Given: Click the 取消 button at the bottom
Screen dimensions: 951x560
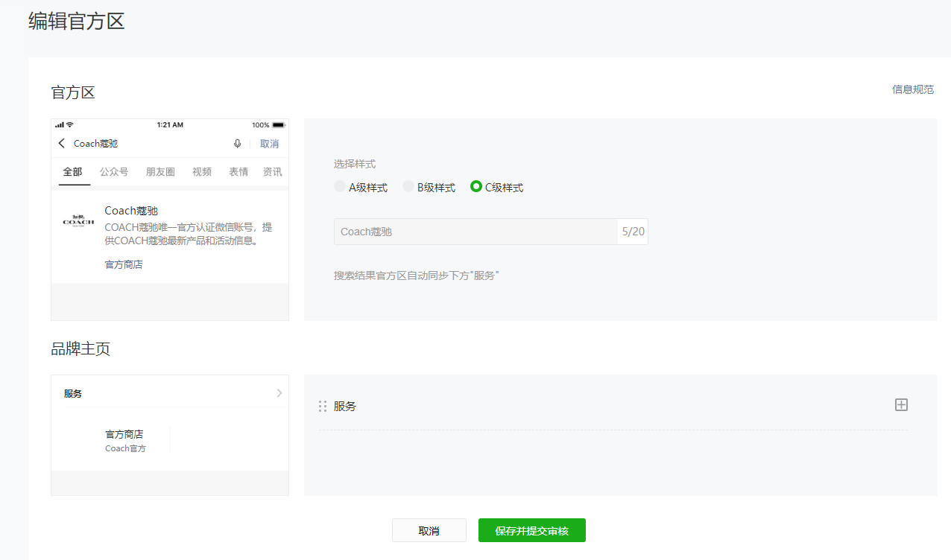Looking at the screenshot, I should (429, 530).
